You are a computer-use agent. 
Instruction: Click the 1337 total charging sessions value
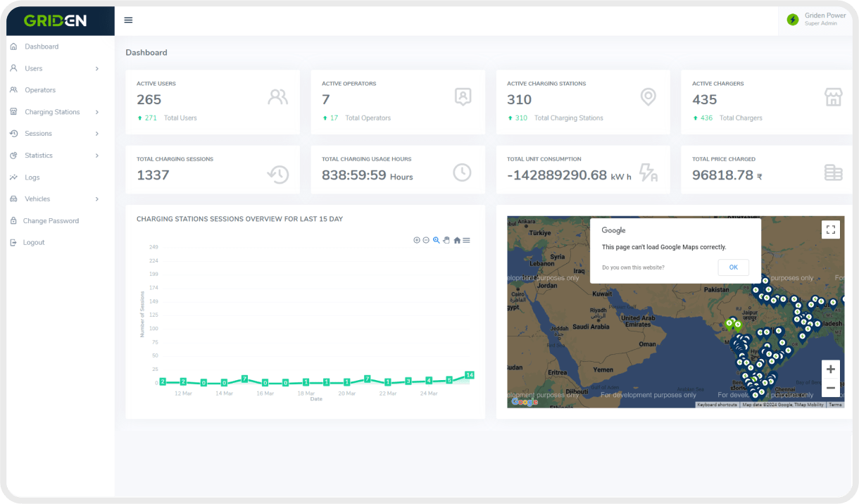coord(153,175)
